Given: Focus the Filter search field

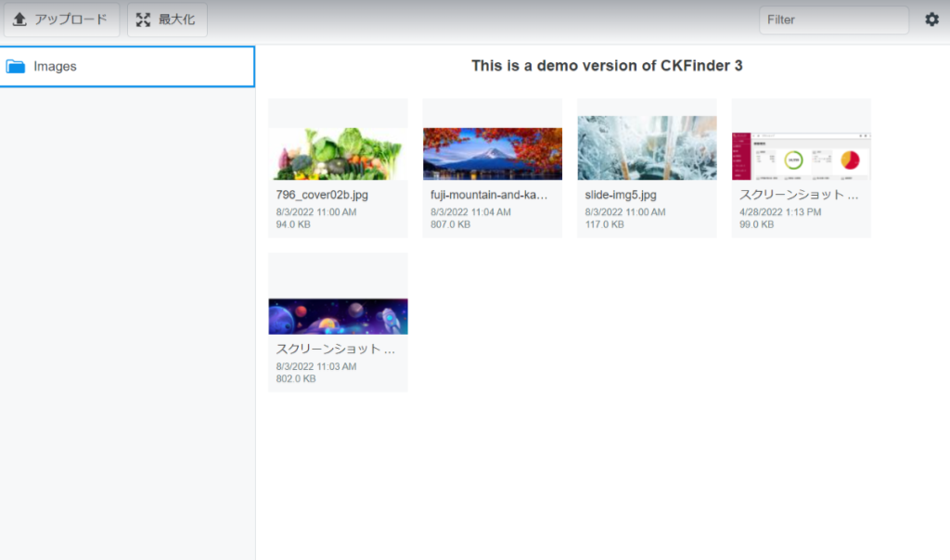Looking at the screenshot, I should pos(833,19).
